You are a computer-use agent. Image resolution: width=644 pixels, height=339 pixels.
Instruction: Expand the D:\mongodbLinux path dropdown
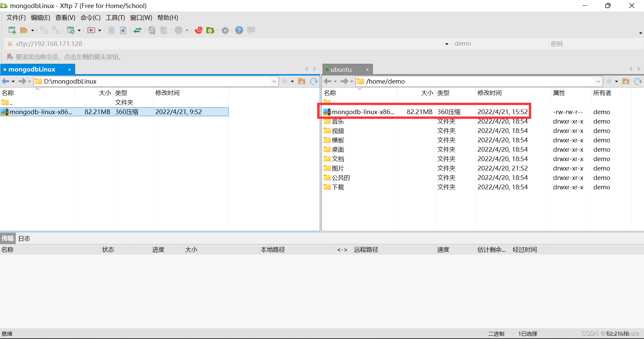coord(274,81)
